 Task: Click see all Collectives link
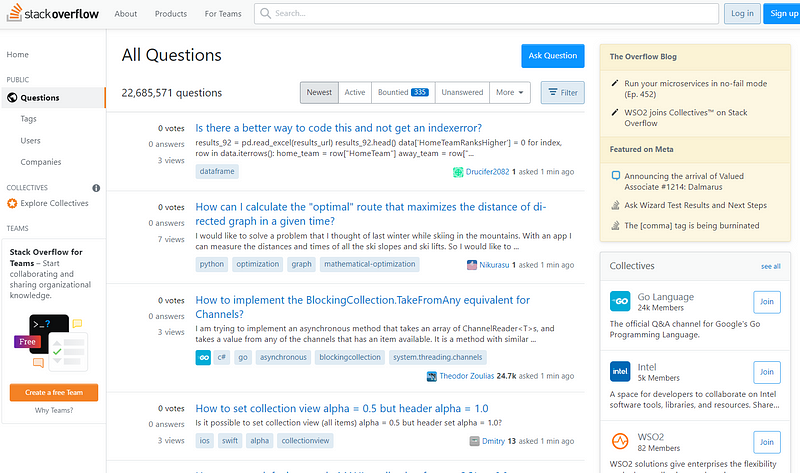(770, 266)
